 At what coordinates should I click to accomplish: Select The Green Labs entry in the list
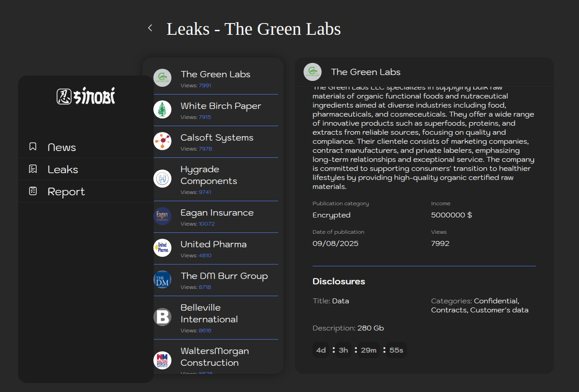[x=215, y=75]
